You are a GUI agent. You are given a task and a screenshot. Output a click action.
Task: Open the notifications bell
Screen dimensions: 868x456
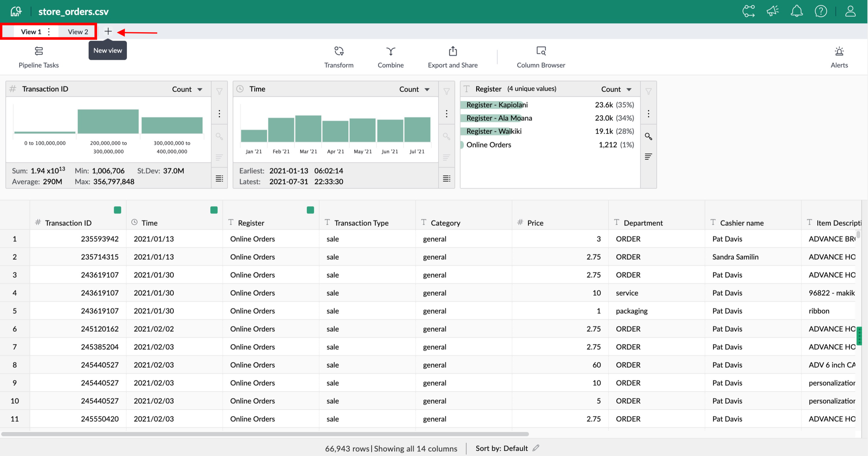tap(797, 11)
